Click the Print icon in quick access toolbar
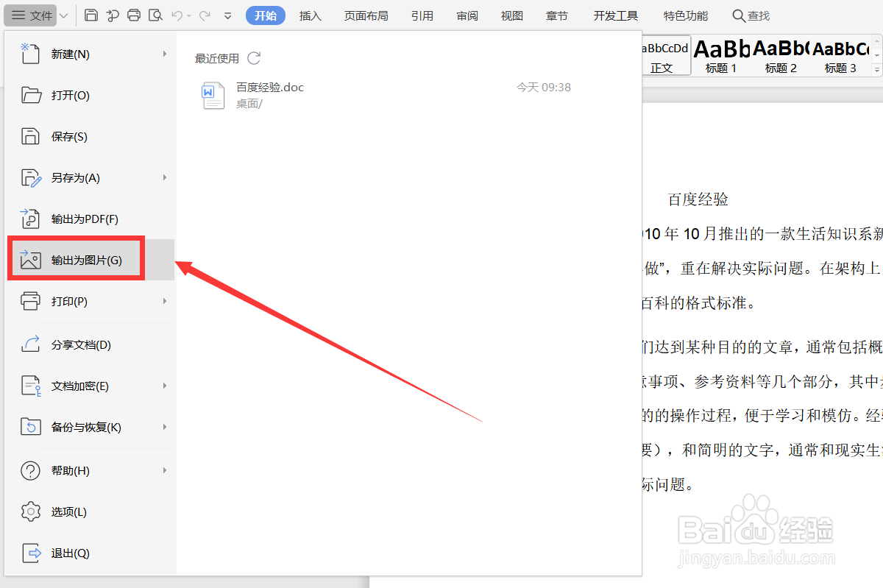The width and height of the screenshot is (883, 588). tap(135, 15)
